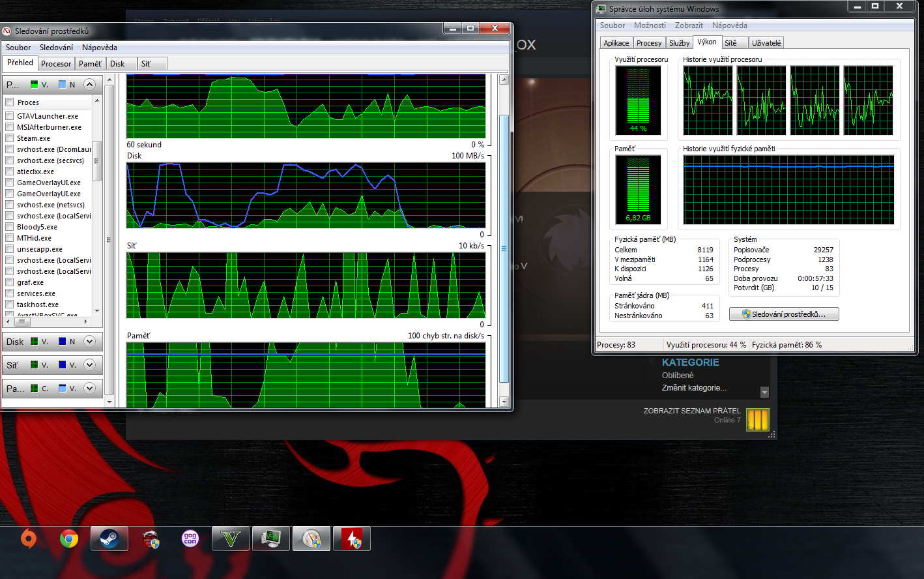Image resolution: width=924 pixels, height=579 pixels.
Task: Collapse the processor section with the up chevron
Action: click(90, 84)
